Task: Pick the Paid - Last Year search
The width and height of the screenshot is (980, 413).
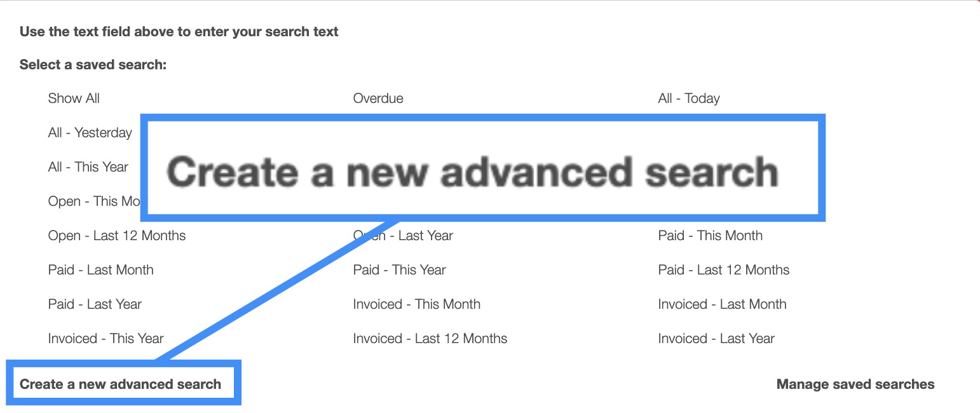Action: point(95,304)
